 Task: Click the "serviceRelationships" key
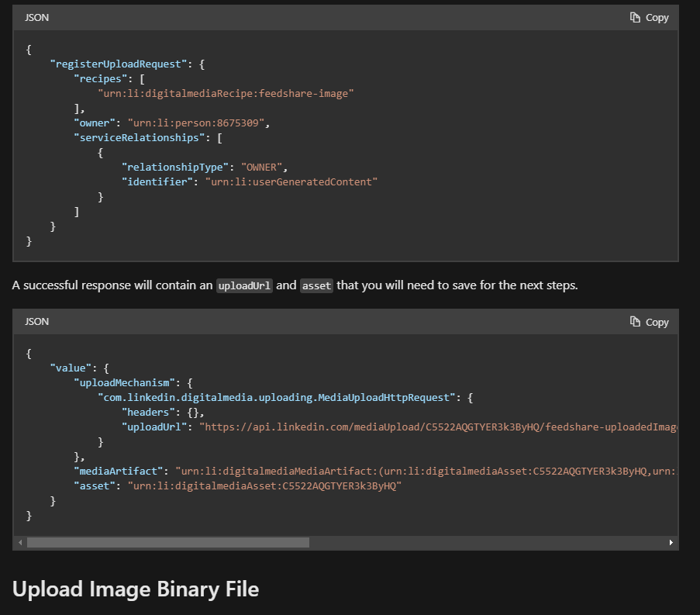coord(140,137)
